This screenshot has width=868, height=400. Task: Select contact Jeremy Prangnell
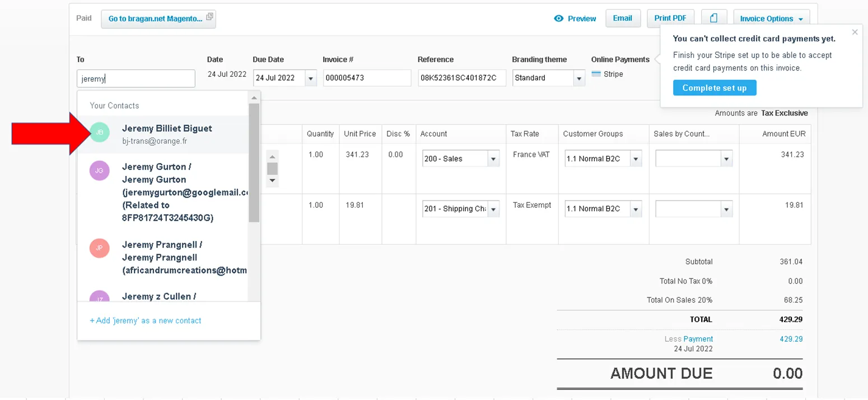tap(163, 257)
